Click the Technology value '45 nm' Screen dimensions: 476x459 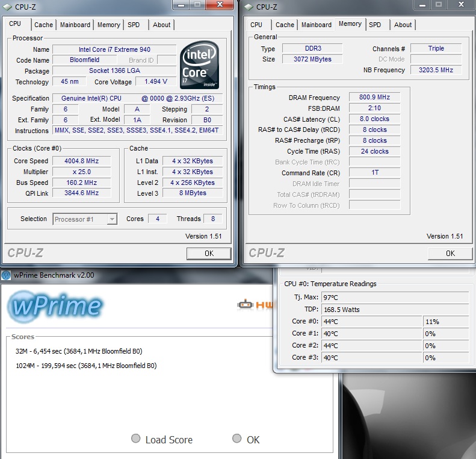[x=70, y=82]
